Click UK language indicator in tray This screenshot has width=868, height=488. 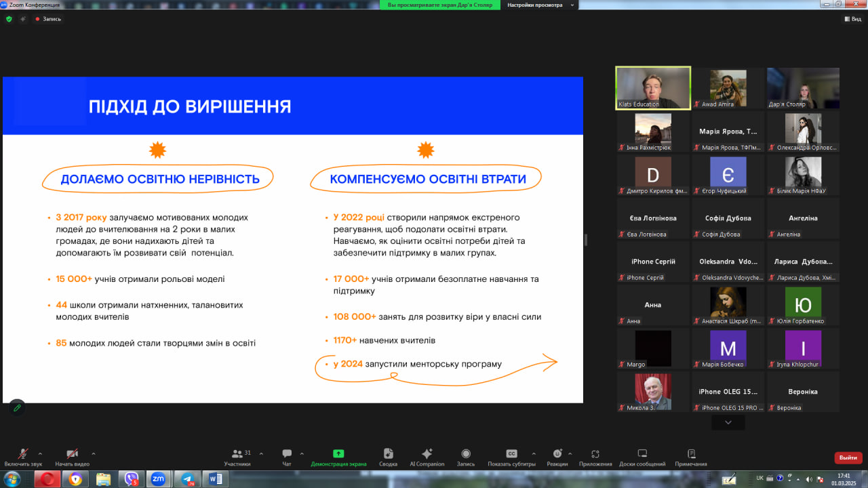(759, 479)
